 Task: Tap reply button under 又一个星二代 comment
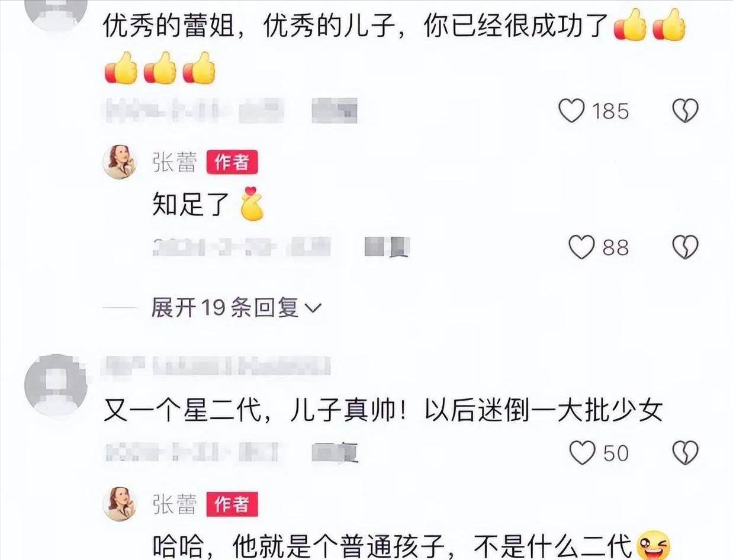tap(335, 453)
